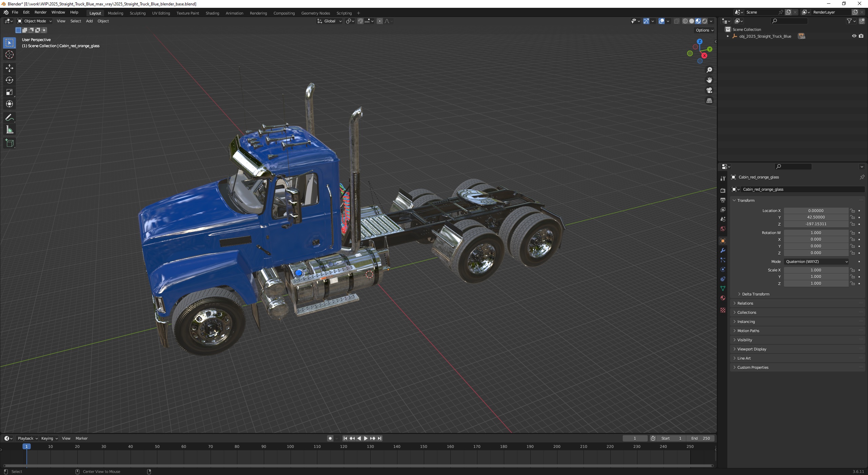Switch to the Shading workspace tab
This screenshot has height=475, width=868.
[212, 13]
